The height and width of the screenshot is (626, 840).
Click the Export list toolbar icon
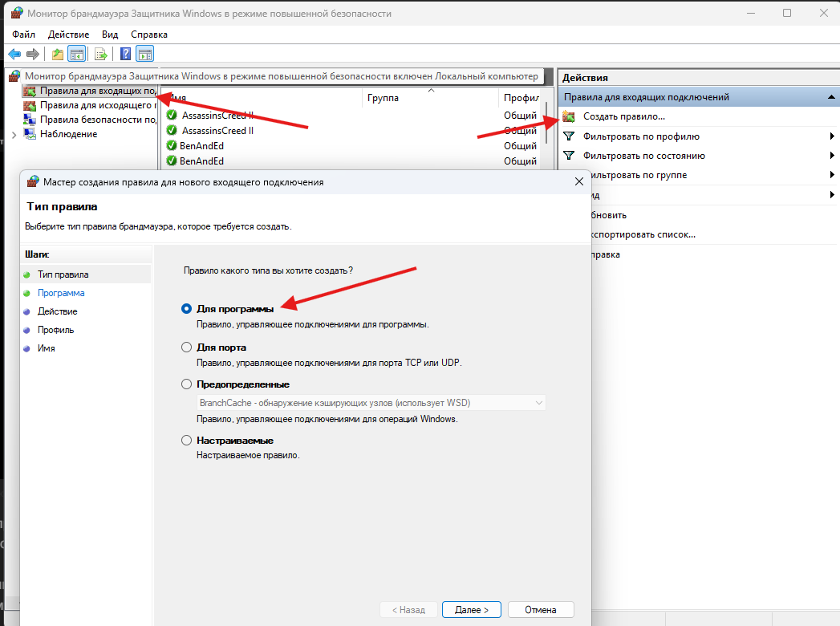tap(101, 54)
